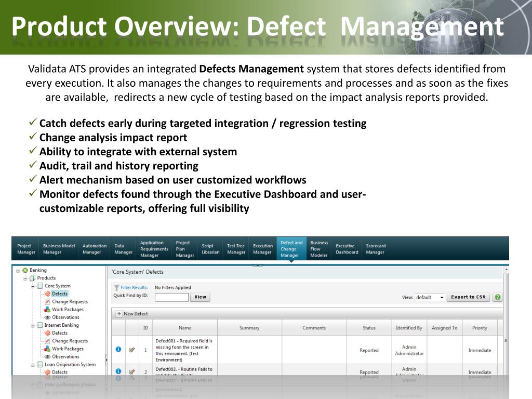Go to the Project Plan Manager tab
The image size is (532, 399).
coord(185,249)
